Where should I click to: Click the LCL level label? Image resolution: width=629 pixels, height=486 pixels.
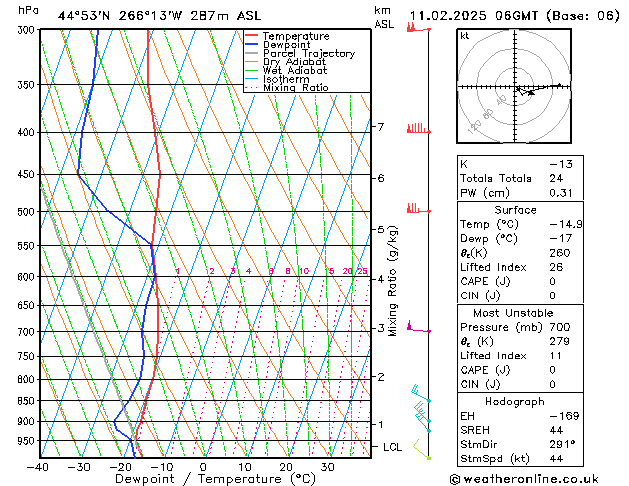392,447
